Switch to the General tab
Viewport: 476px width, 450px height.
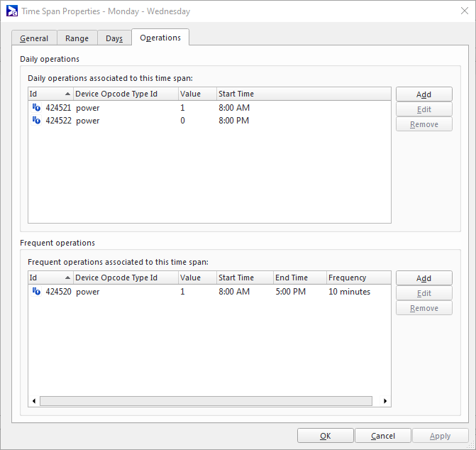coord(34,38)
